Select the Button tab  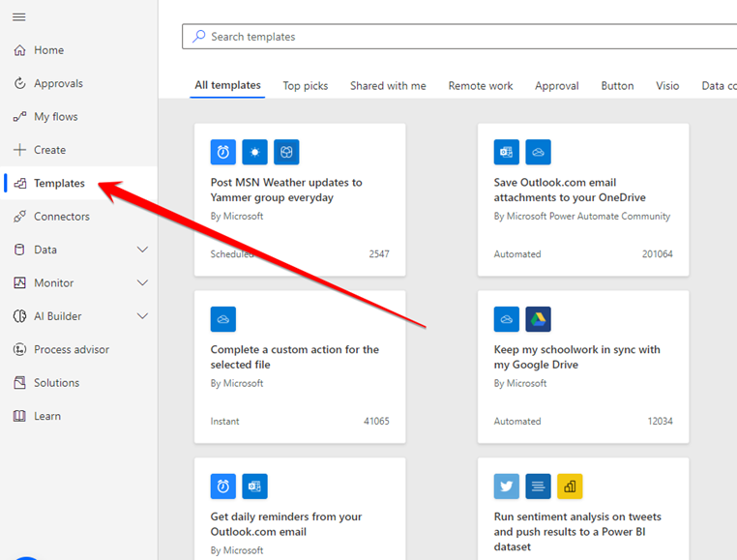click(617, 86)
